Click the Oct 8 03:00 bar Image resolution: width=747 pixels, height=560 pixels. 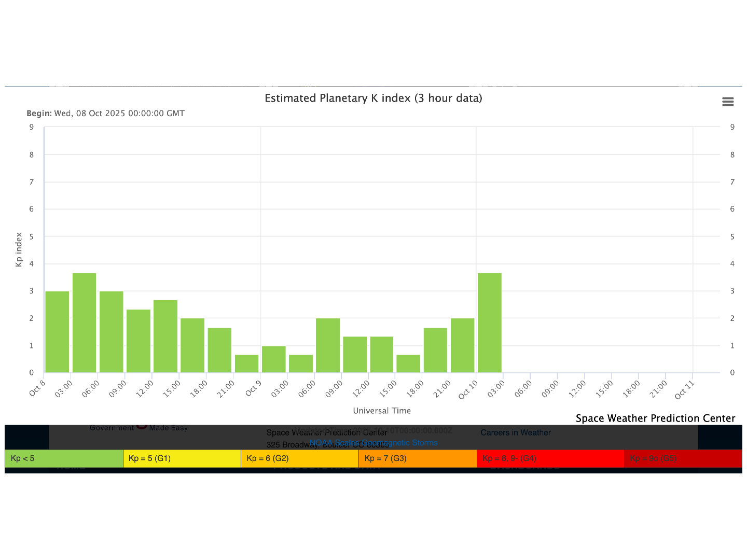click(x=84, y=323)
